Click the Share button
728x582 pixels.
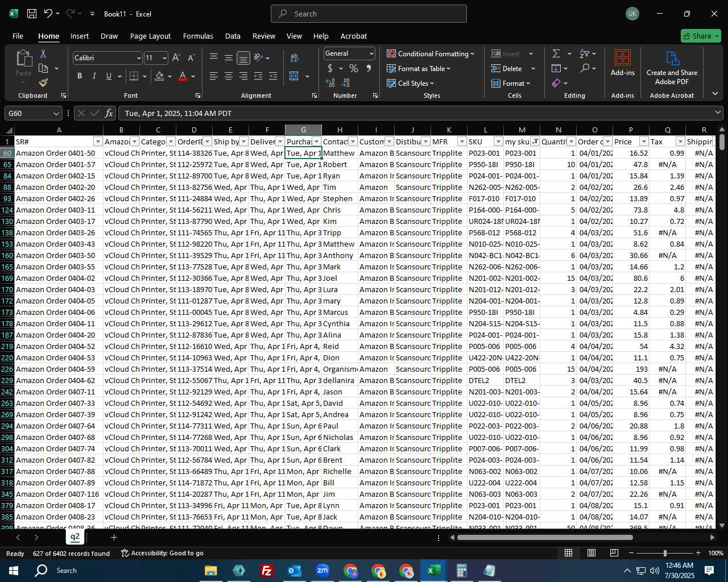[701, 36]
